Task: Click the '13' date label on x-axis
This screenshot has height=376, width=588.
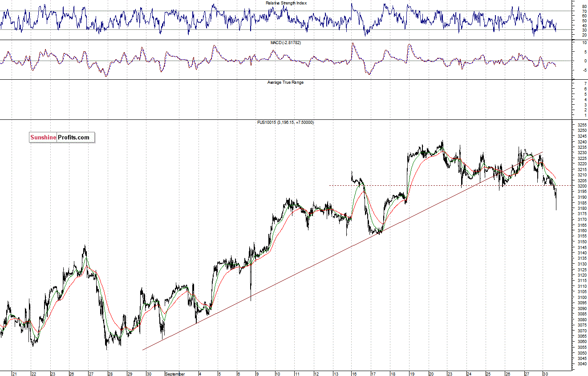Action: (x=335, y=374)
